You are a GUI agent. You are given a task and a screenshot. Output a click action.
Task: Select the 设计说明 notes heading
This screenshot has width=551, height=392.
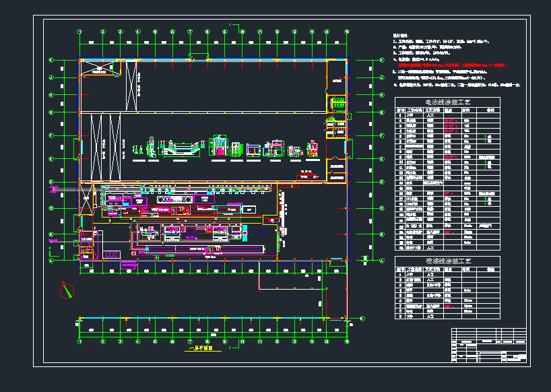401,36
